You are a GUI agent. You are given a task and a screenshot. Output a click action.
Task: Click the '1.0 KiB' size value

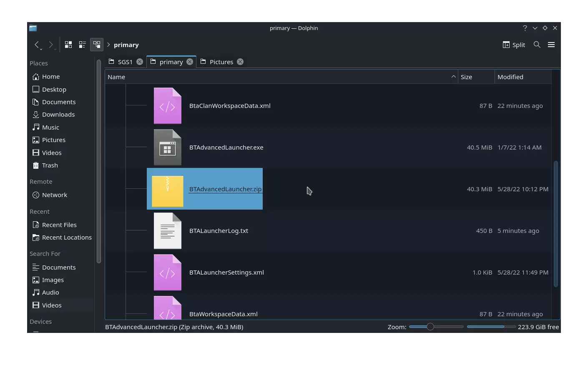(x=482, y=272)
